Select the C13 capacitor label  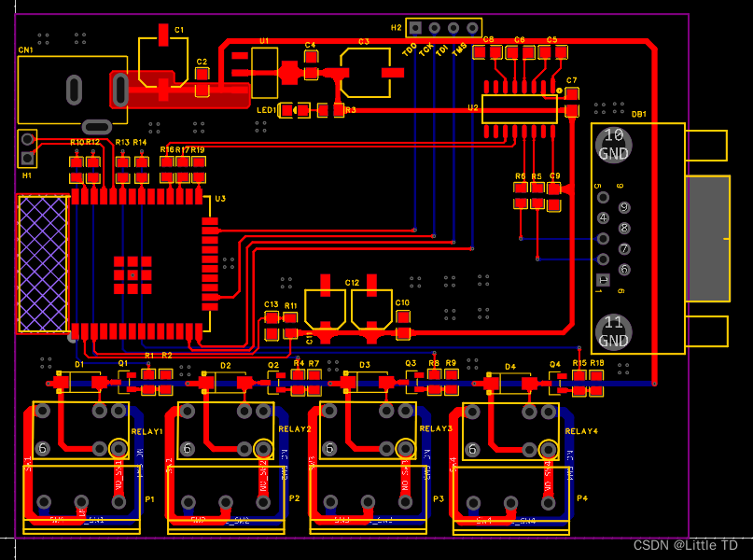[x=272, y=304]
